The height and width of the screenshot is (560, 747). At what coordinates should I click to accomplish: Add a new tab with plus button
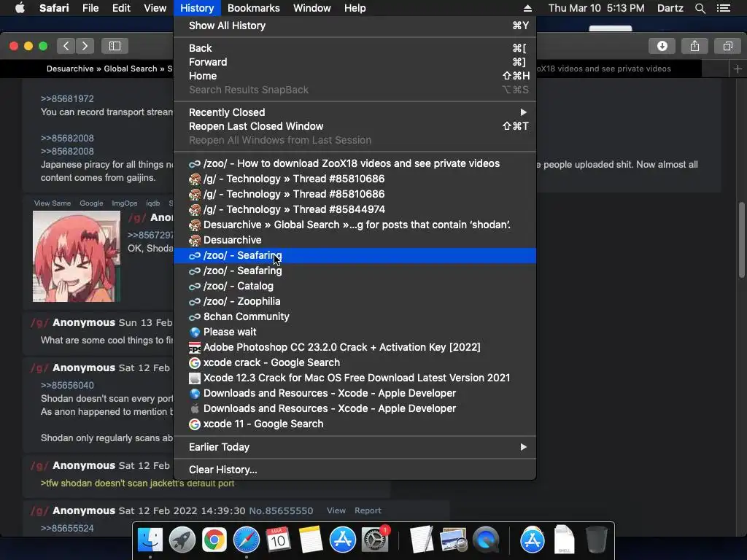point(738,69)
